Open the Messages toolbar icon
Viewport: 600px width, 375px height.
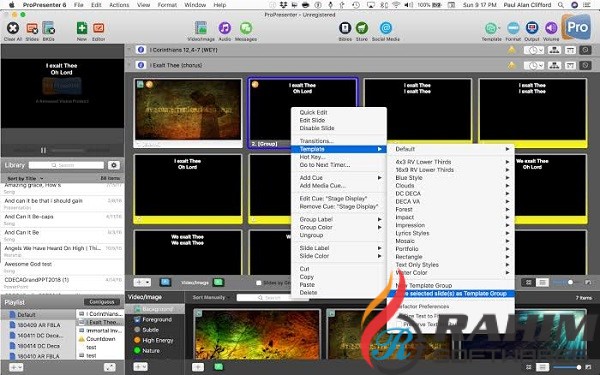click(246, 28)
